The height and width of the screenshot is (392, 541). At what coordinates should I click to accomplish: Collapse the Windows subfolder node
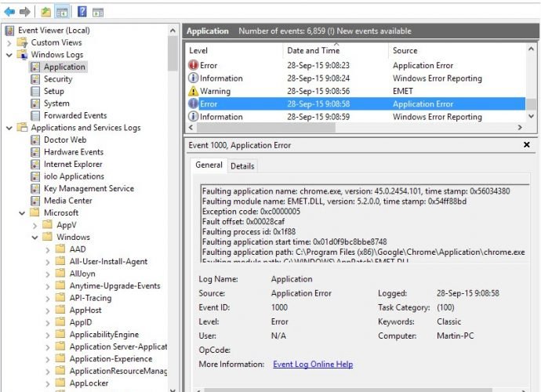(34, 238)
